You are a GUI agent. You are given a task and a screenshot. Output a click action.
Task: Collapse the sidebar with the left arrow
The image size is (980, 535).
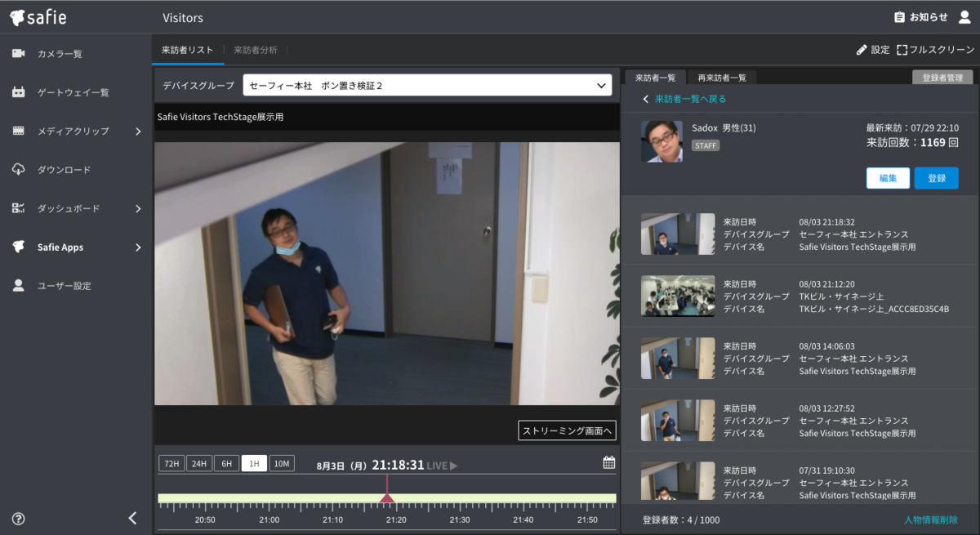coord(132,518)
